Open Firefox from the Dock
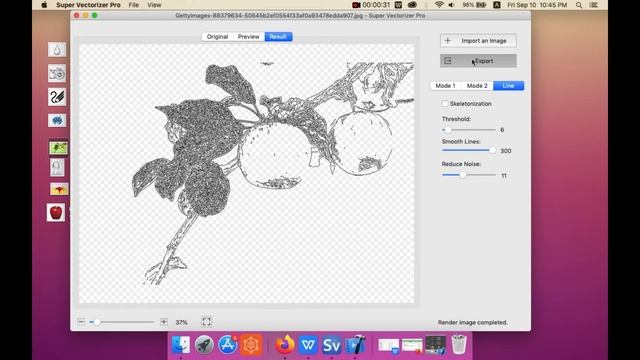 click(284, 345)
